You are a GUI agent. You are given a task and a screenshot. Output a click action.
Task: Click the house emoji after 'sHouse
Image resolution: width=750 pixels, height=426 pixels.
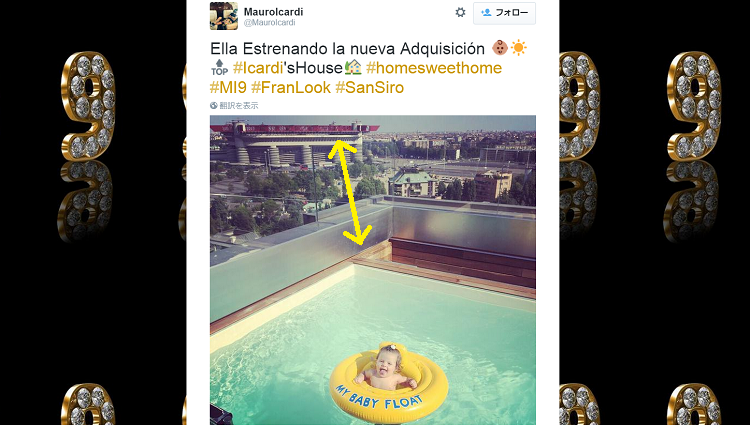353,68
